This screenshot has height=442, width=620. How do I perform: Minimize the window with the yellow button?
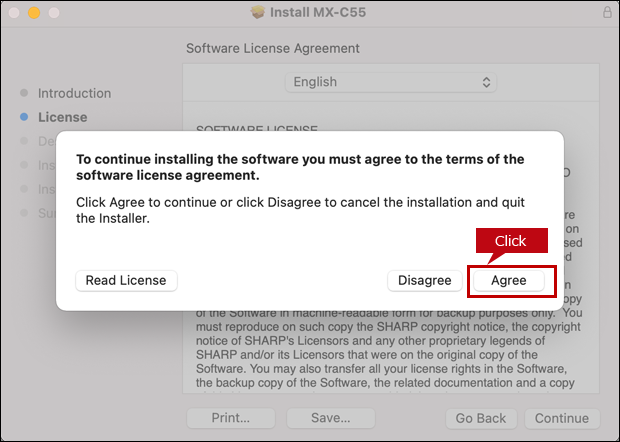[x=35, y=12]
